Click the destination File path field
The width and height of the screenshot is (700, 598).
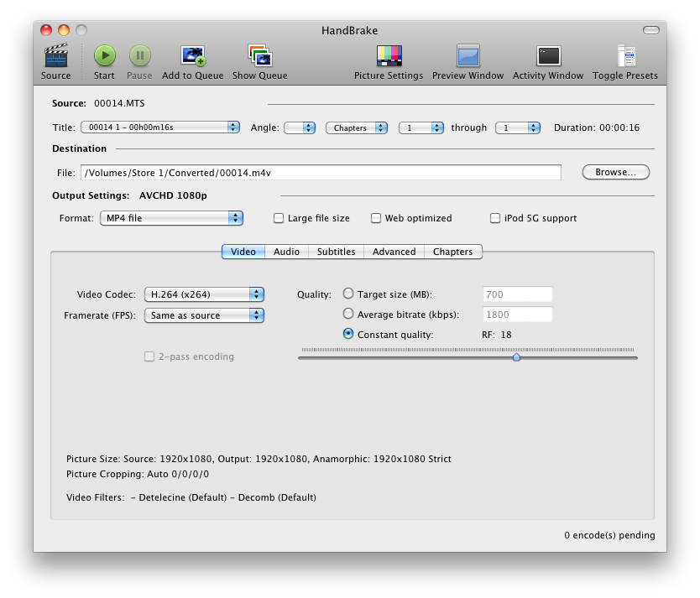(x=321, y=172)
